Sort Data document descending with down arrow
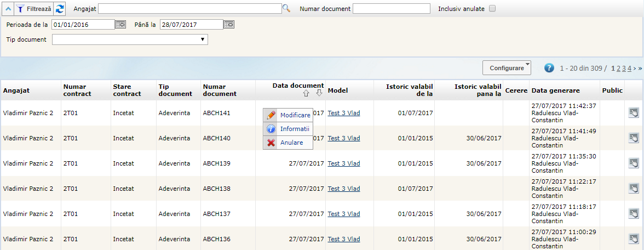 pos(319,94)
